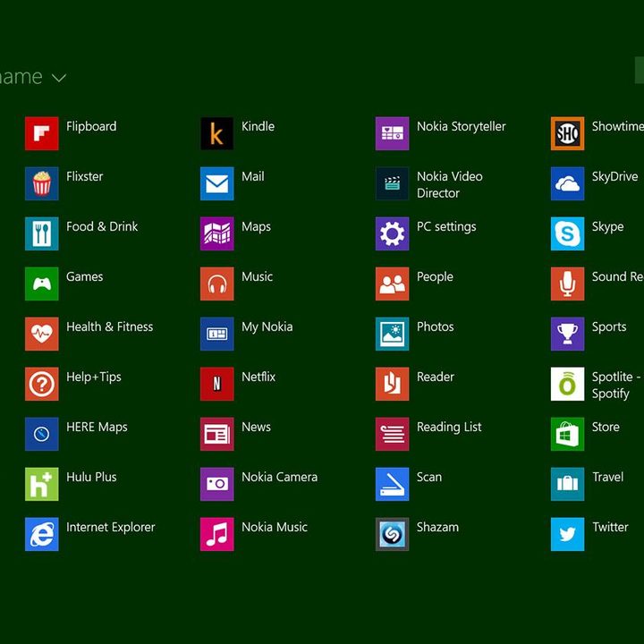644x644 pixels.
Task: Click the 'Nokia Storyteller' label
Action: [x=462, y=127]
